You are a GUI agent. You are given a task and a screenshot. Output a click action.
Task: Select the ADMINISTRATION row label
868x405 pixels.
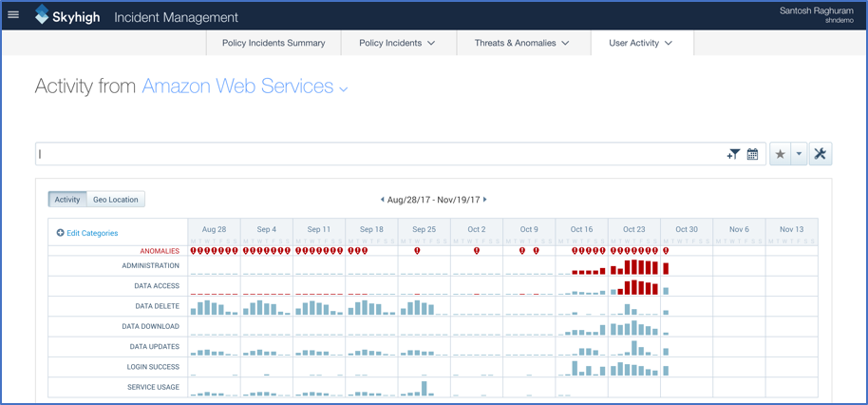pyautogui.click(x=151, y=265)
